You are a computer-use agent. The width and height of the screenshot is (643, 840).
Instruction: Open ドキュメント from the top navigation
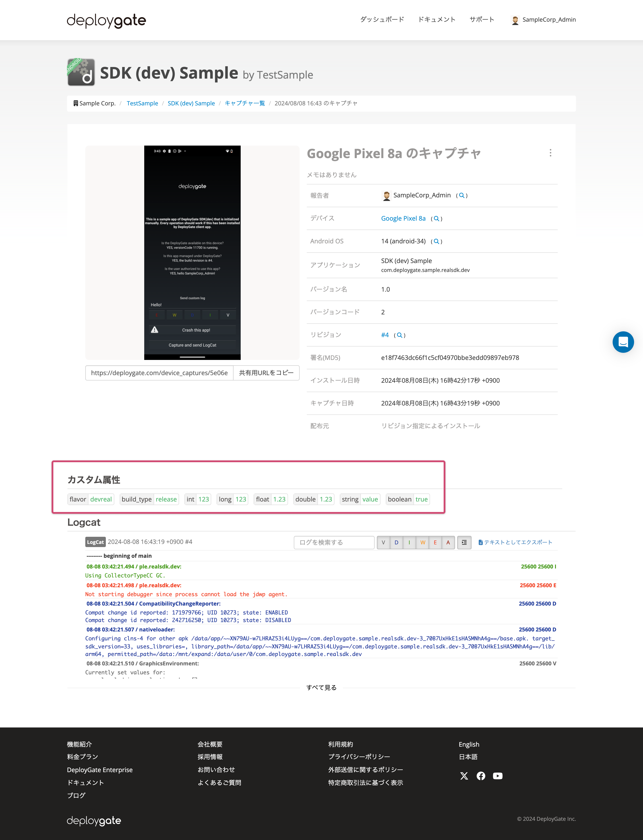pos(437,19)
